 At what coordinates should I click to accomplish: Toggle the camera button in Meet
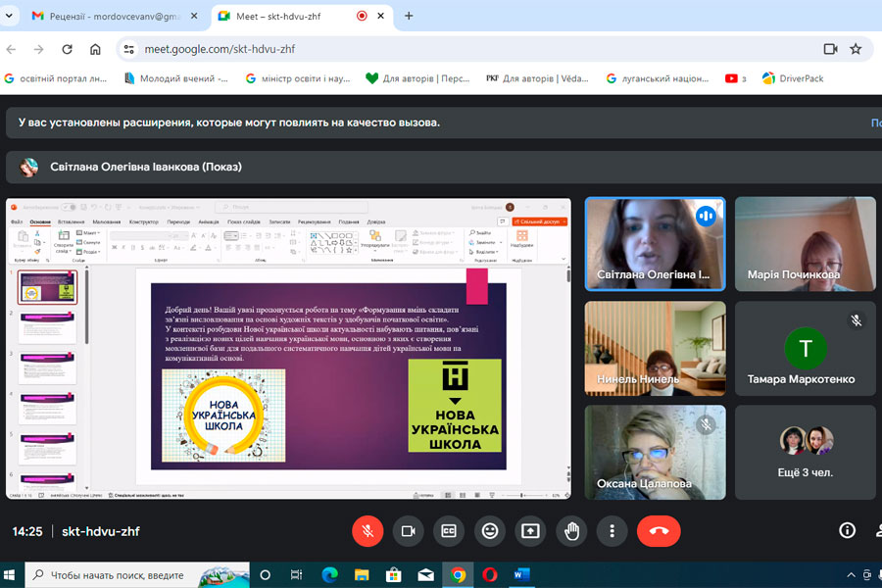[408, 530]
